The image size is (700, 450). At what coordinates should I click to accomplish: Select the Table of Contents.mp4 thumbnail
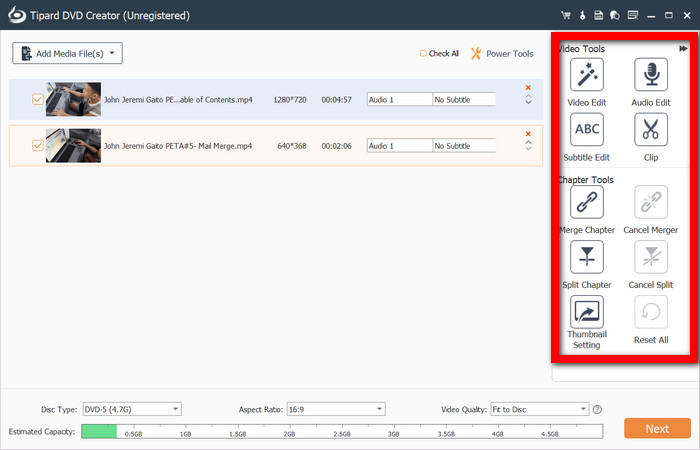tap(73, 99)
